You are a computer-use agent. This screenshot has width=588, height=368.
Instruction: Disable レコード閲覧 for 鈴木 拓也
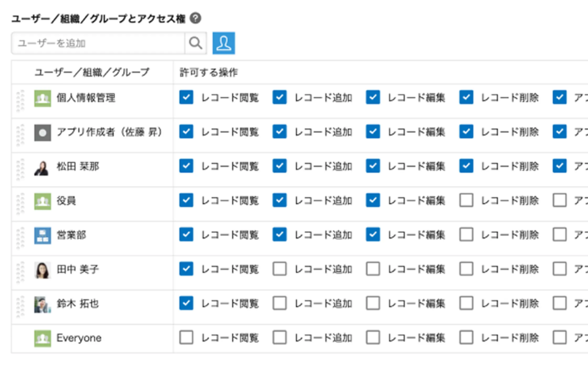[186, 303]
